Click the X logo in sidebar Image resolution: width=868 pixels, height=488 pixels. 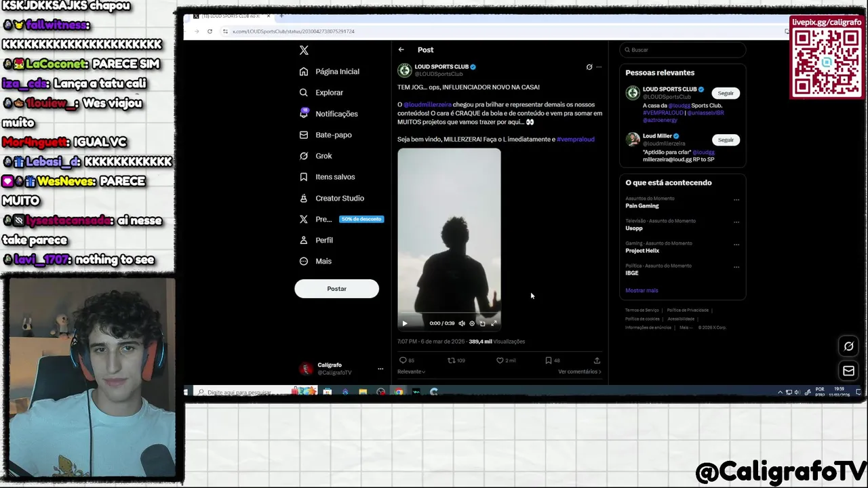point(304,50)
